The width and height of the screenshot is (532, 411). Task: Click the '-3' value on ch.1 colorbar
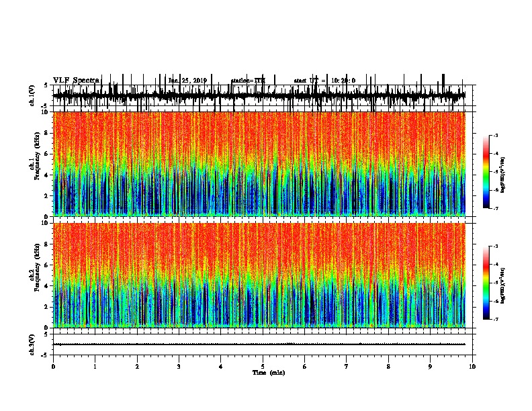coord(496,135)
